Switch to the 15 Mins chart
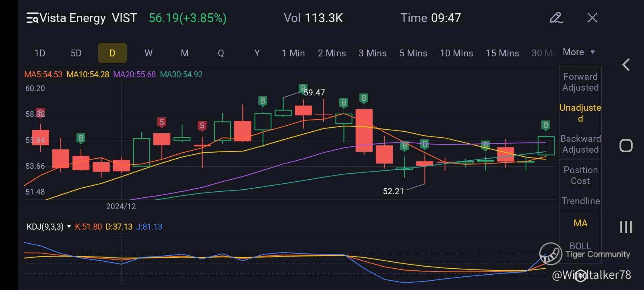The height and width of the screenshot is (290, 644). pyautogui.click(x=502, y=53)
